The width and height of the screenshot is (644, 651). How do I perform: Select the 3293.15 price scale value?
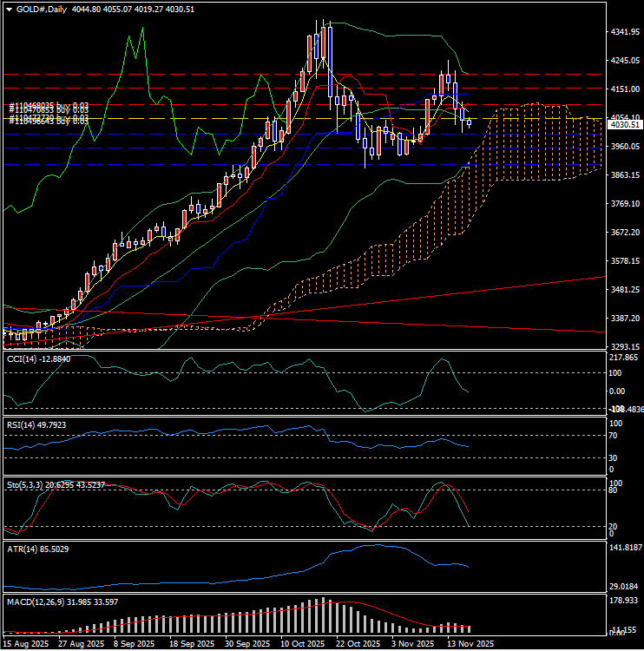coord(624,347)
